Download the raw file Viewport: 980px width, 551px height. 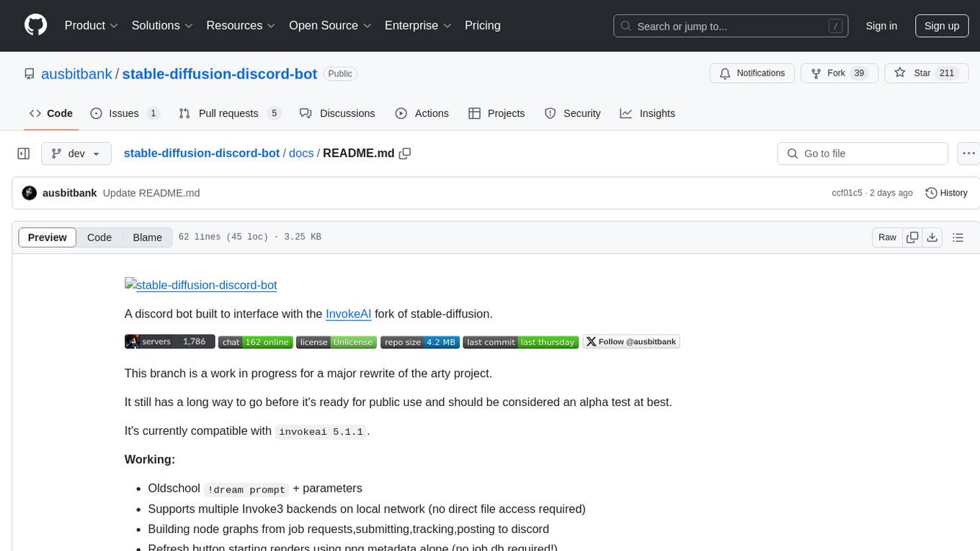click(x=932, y=237)
